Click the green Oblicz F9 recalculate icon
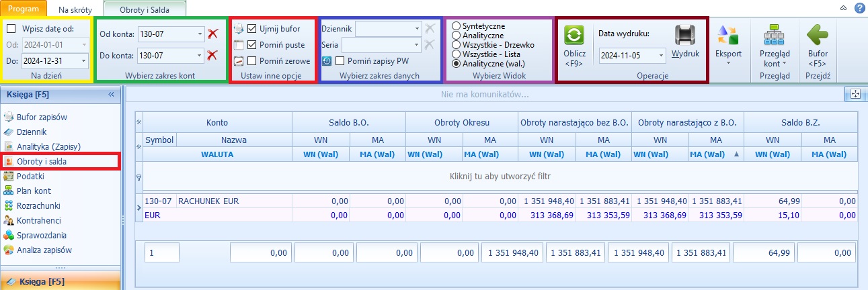Image resolution: width=868 pixels, height=290 pixels. coord(575,35)
